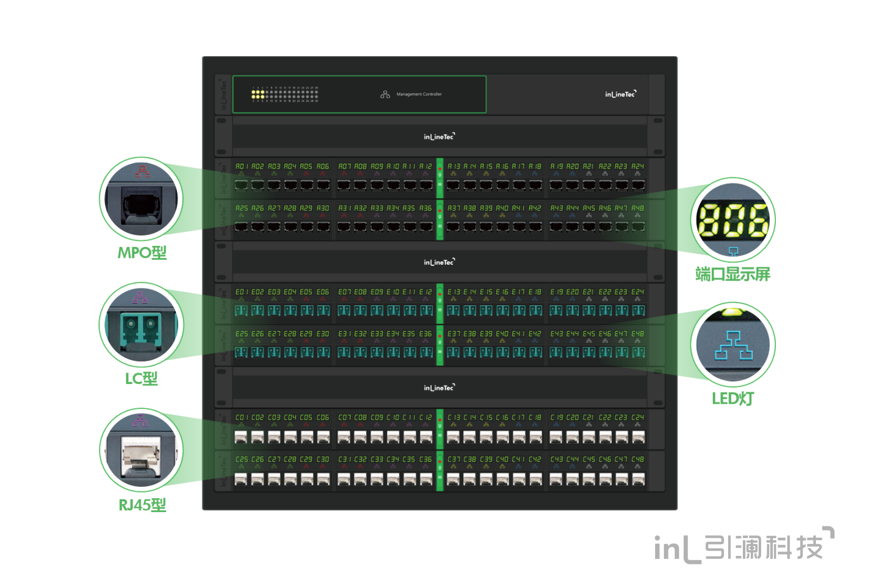The image size is (874, 588).
Task: Click port label C09
Action: (x=377, y=417)
